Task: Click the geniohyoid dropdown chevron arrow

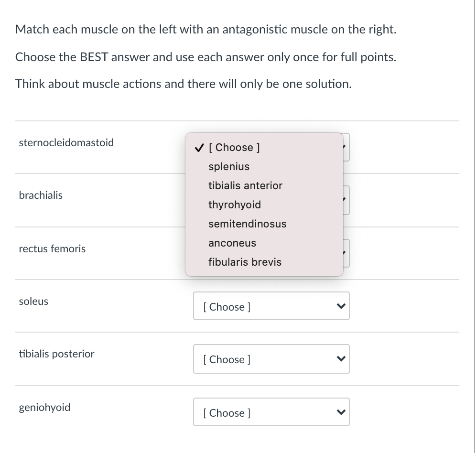Action: point(341,412)
